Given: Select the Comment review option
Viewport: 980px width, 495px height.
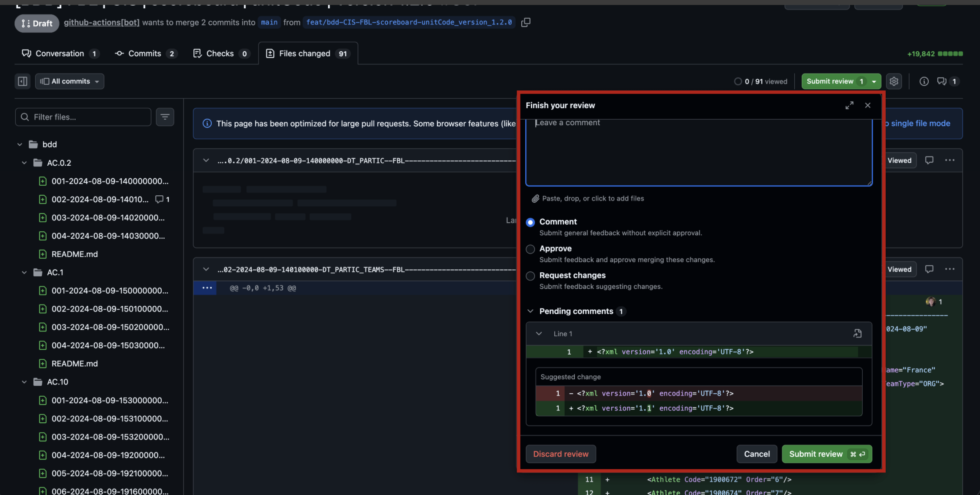Looking at the screenshot, I should pos(530,222).
